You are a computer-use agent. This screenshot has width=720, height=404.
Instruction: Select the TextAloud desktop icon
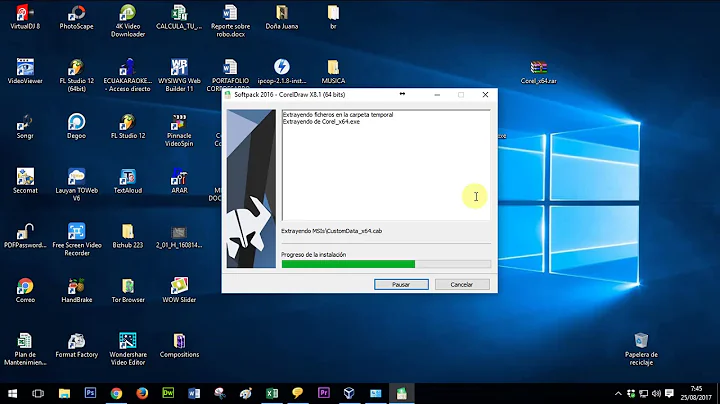128,181
